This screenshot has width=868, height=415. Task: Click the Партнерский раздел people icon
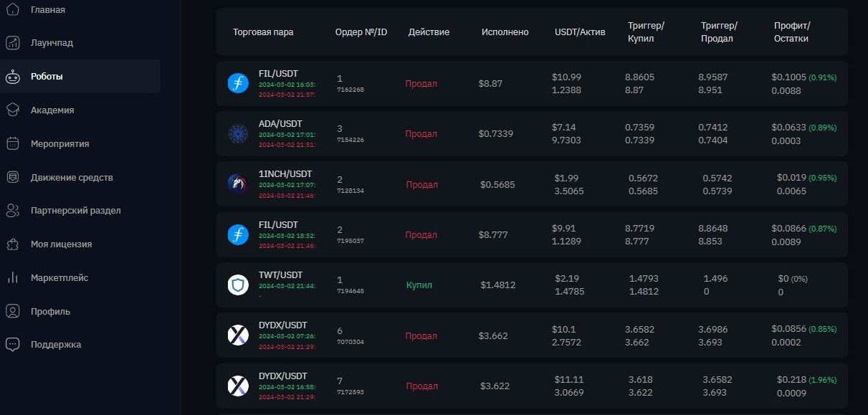pyautogui.click(x=12, y=211)
